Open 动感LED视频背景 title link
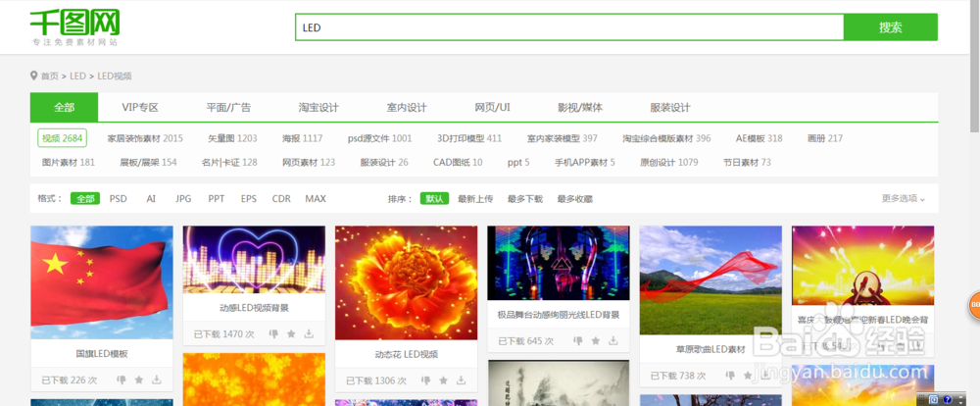The width and height of the screenshot is (980, 406). pyautogui.click(x=254, y=308)
